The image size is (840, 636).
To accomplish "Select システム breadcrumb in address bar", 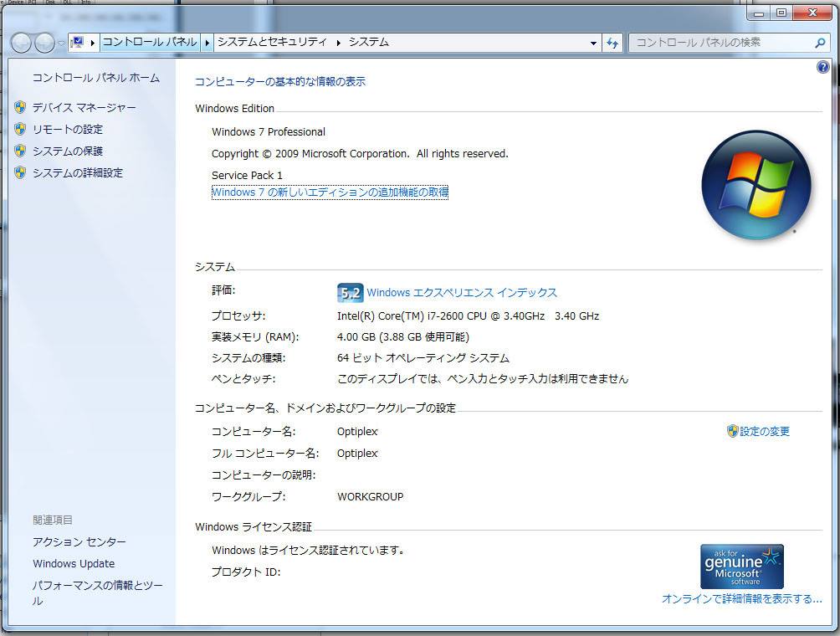I will [369, 42].
